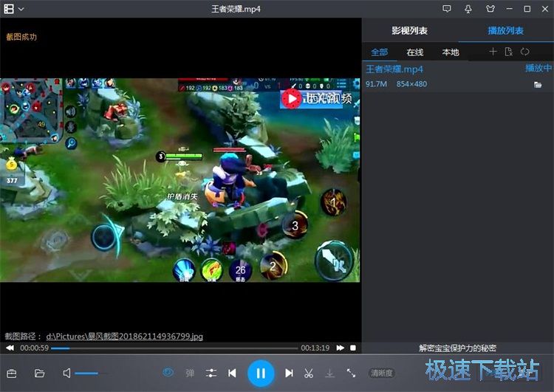Click the clear playlist file icon
This screenshot has width=554, height=392.
509,52
